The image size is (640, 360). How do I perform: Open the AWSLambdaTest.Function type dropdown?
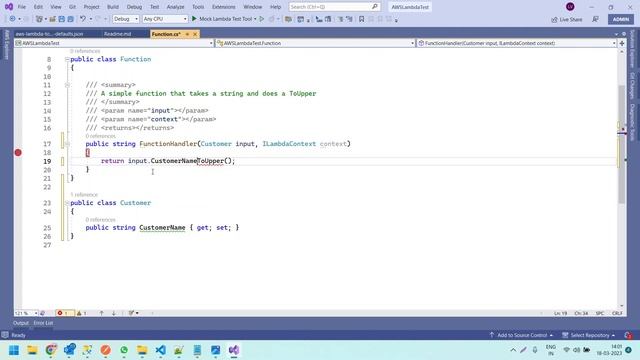pos(315,43)
